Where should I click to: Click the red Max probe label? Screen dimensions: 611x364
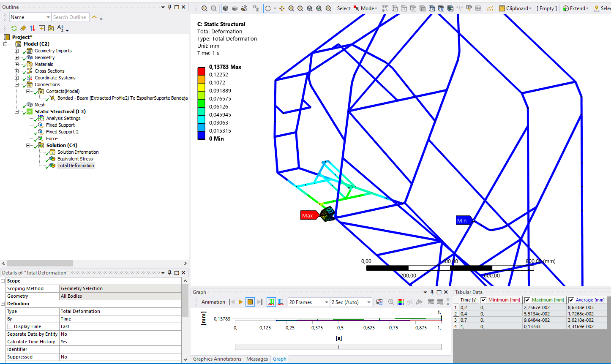309,215
